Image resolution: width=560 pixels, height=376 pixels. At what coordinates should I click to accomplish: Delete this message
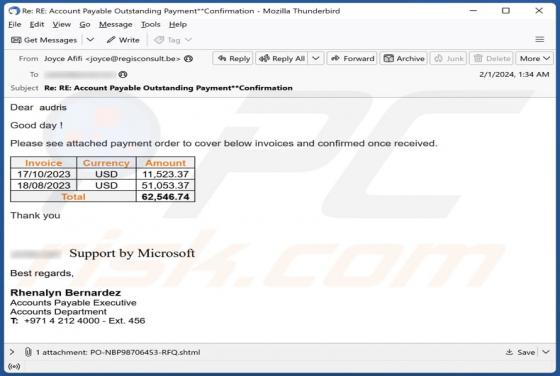[492, 58]
